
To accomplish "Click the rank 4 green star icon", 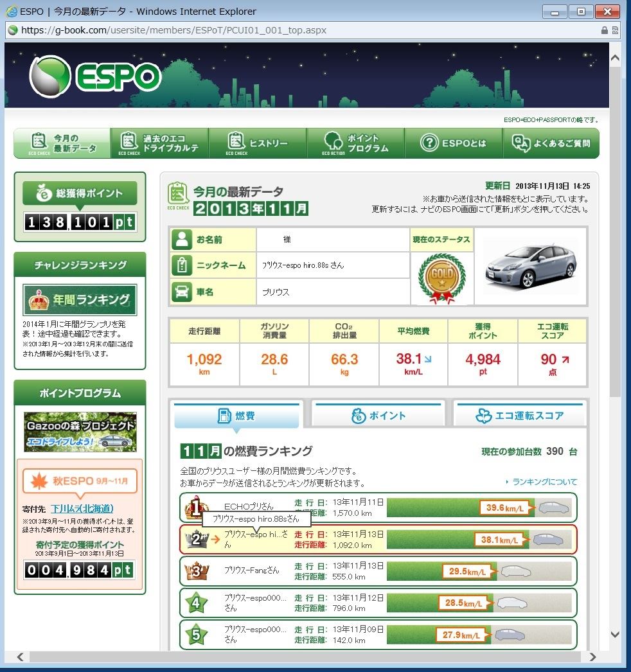I will click(x=196, y=603).
